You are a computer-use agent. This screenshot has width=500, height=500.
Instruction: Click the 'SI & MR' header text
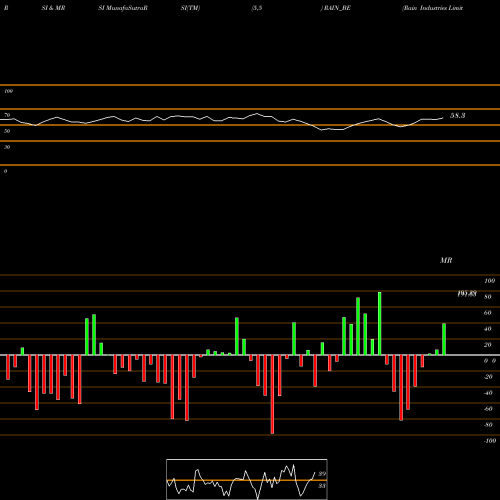(53, 8)
